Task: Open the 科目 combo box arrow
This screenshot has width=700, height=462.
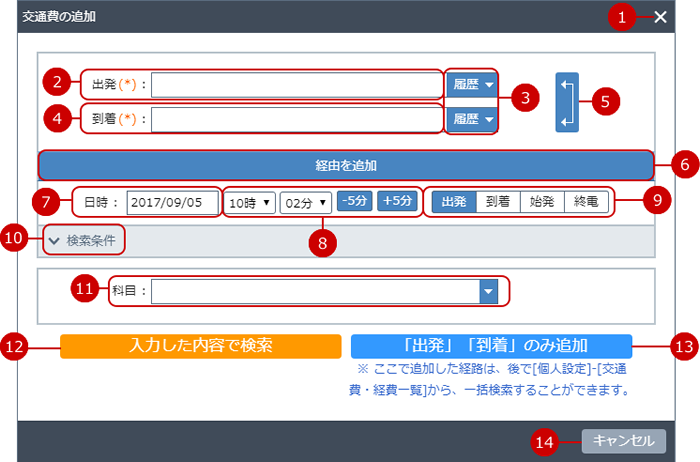Action: tap(488, 291)
